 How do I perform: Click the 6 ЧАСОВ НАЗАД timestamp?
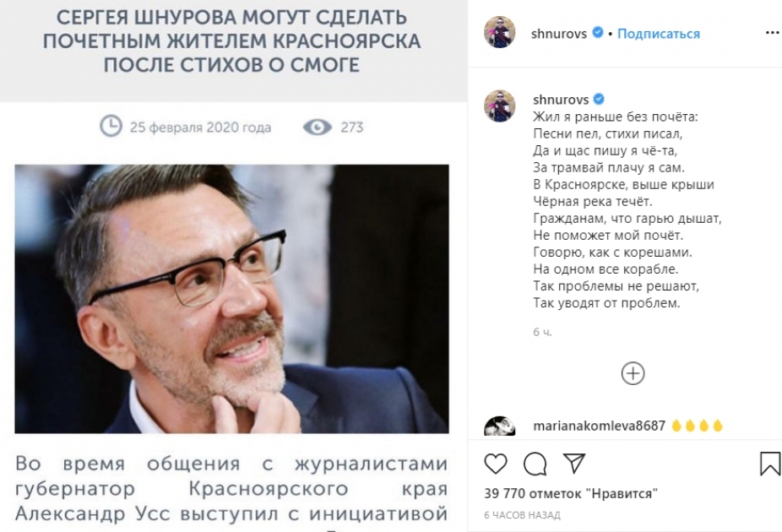(522, 515)
